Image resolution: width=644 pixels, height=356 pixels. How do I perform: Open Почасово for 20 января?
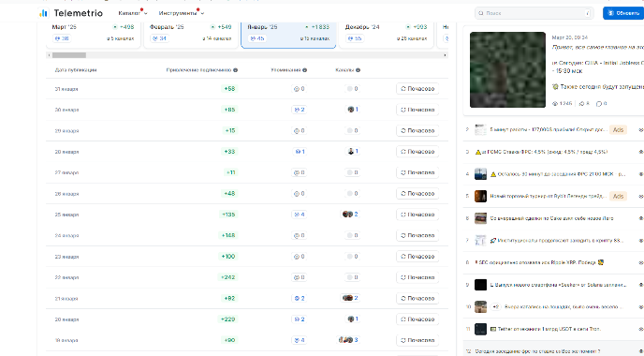tap(417, 319)
